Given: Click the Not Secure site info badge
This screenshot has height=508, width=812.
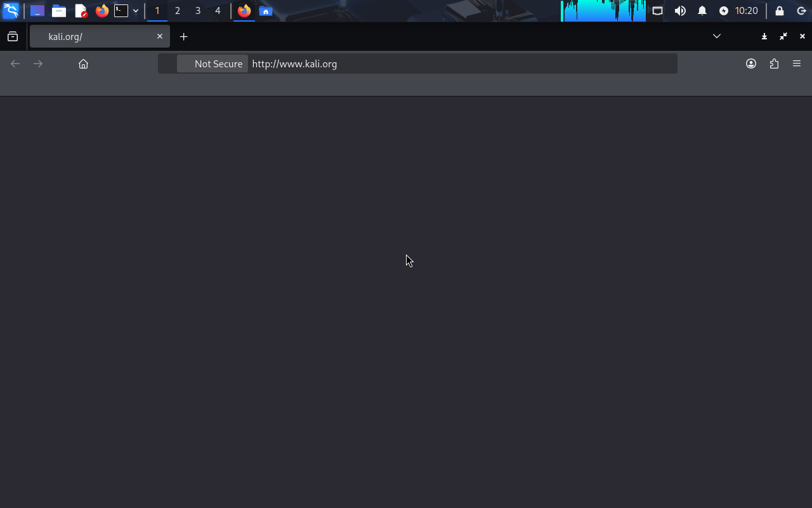Looking at the screenshot, I should tap(213, 63).
